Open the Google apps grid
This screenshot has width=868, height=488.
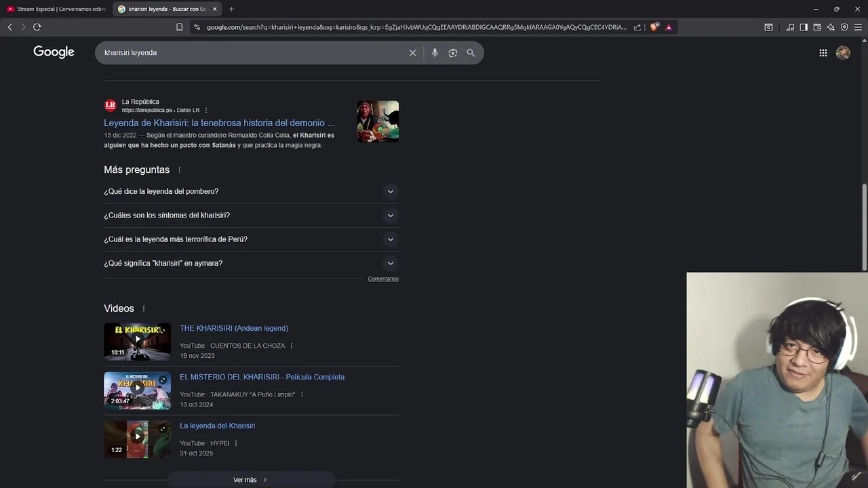coord(823,53)
